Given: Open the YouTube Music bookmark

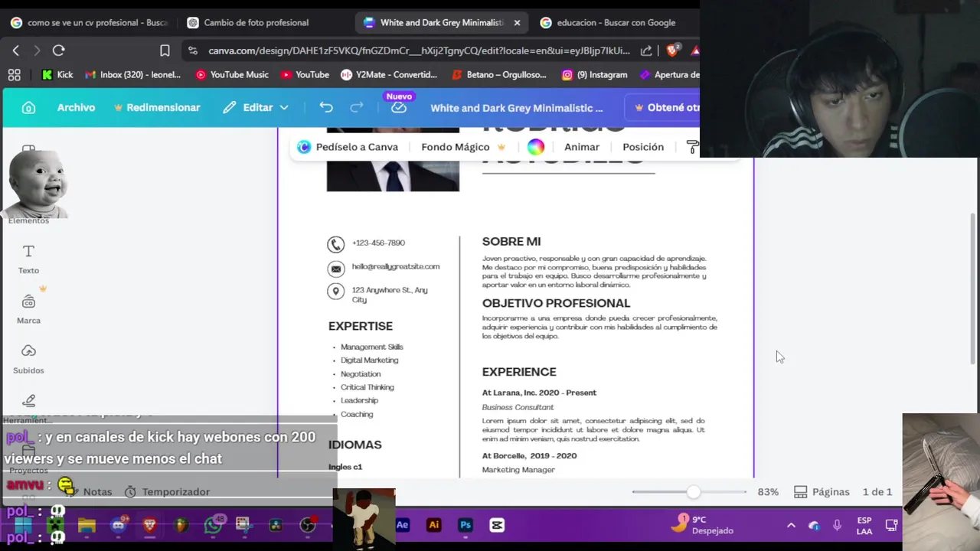Looking at the screenshot, I should point(232,75).
